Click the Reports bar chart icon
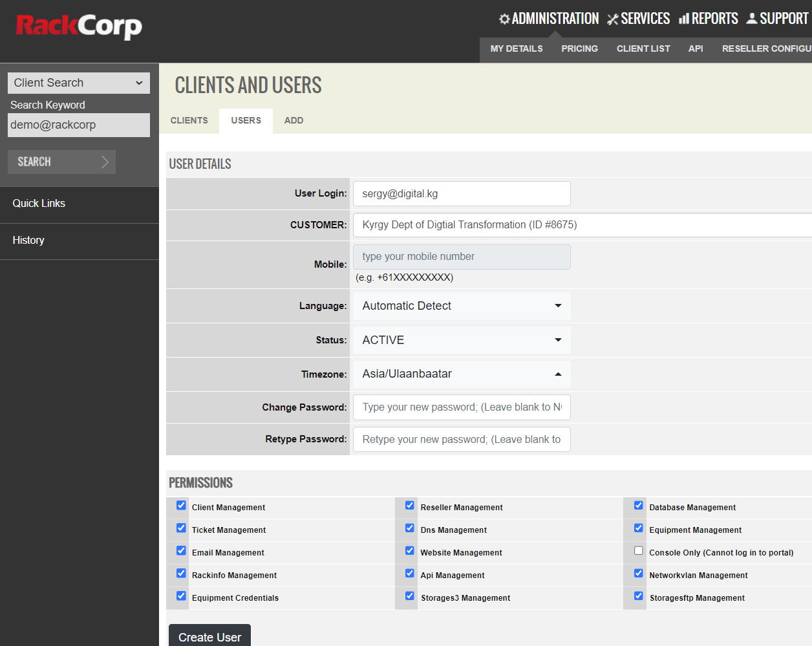The image size is (812, 646). coord(684,18)
